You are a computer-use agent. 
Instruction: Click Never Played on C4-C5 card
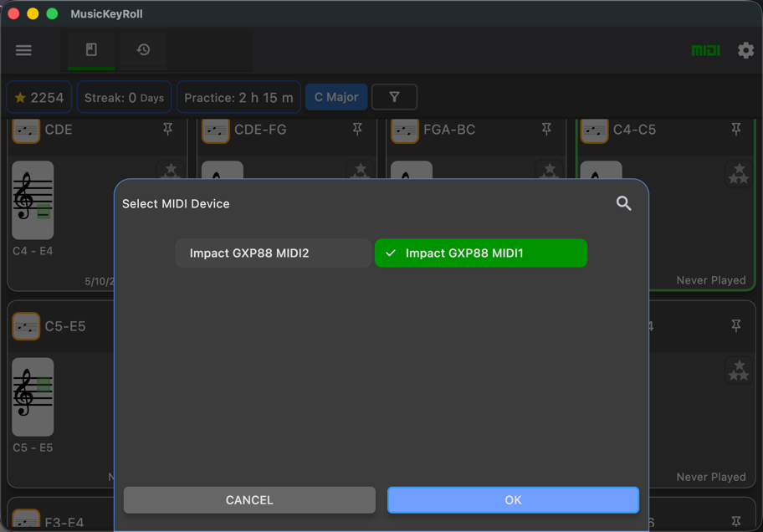tap(711, 280)
